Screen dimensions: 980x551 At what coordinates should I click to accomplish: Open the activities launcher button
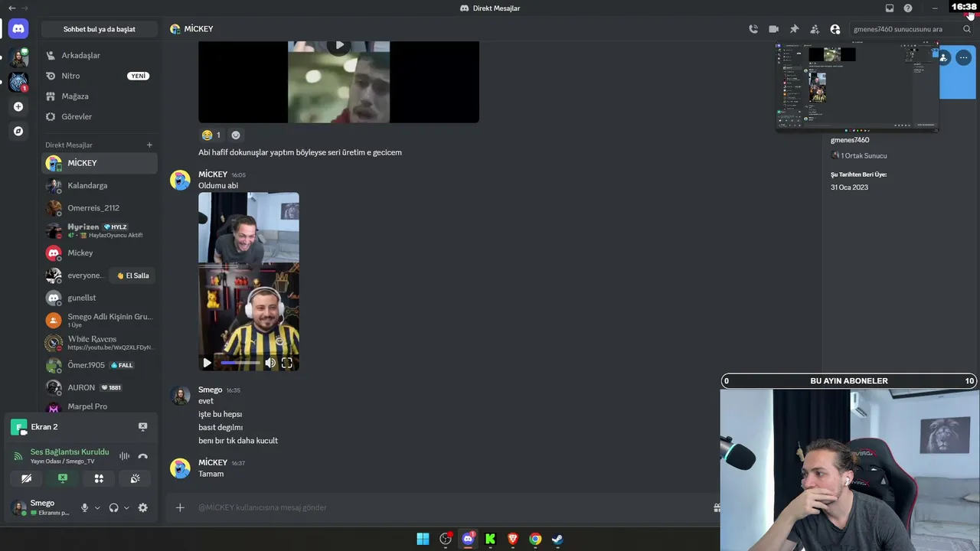pos(99,478)
